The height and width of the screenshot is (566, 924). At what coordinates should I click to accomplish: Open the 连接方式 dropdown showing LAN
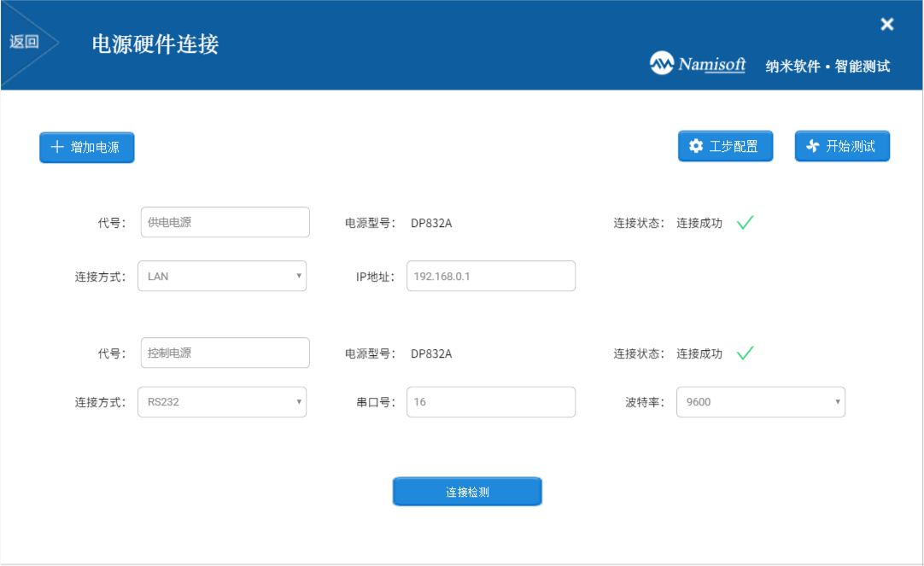click(x=222, y=277)
